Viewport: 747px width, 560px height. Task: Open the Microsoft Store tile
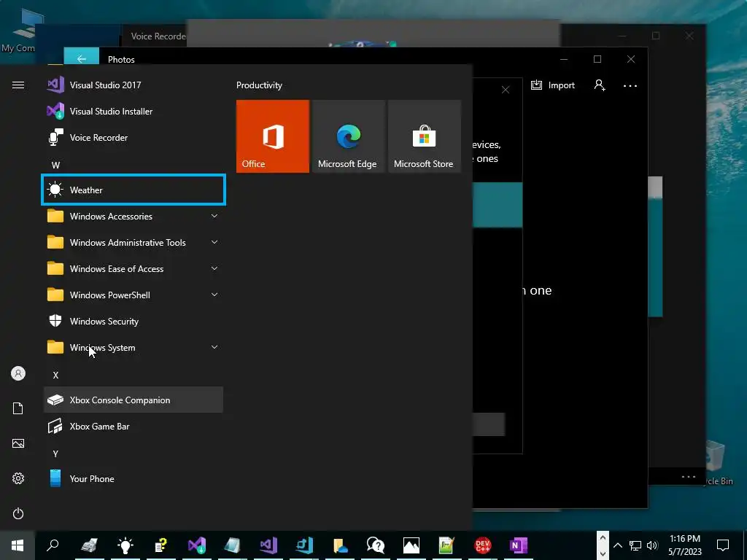pyautogui.click(x=425, y=136)
